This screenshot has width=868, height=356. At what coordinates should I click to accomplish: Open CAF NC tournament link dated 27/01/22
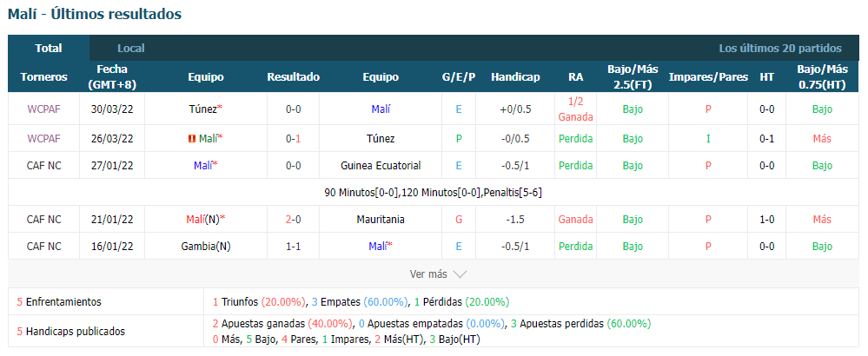pyautogui.click(x=43, y=165)
